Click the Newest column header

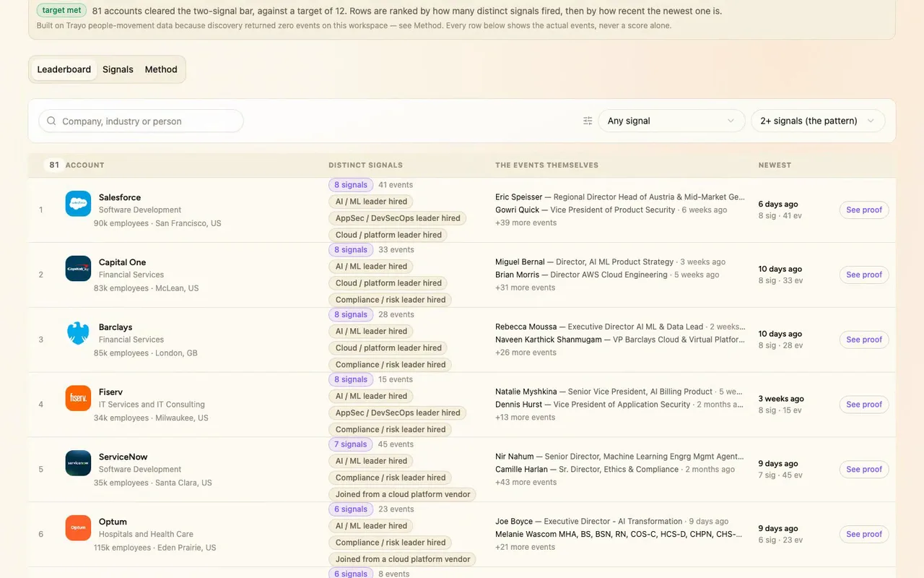coord(775,165)
